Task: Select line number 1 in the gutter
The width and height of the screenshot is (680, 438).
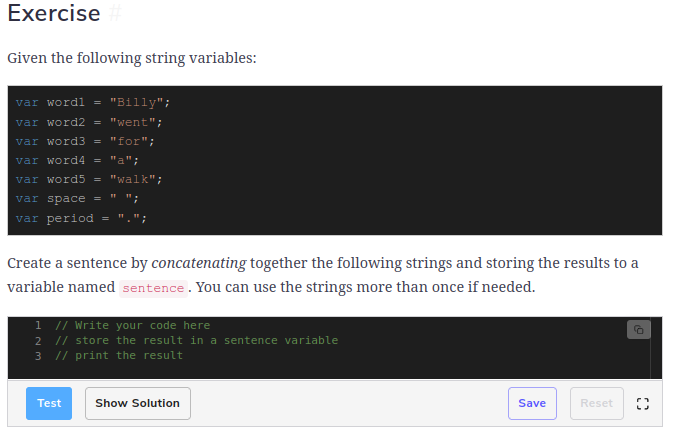Action: pyautogui.click(x=38, y=325)
